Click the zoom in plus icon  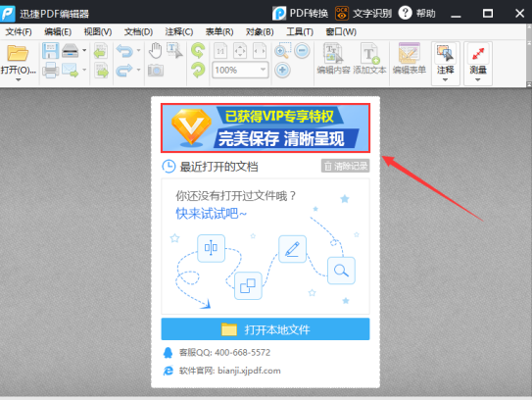tap(282, 71)
